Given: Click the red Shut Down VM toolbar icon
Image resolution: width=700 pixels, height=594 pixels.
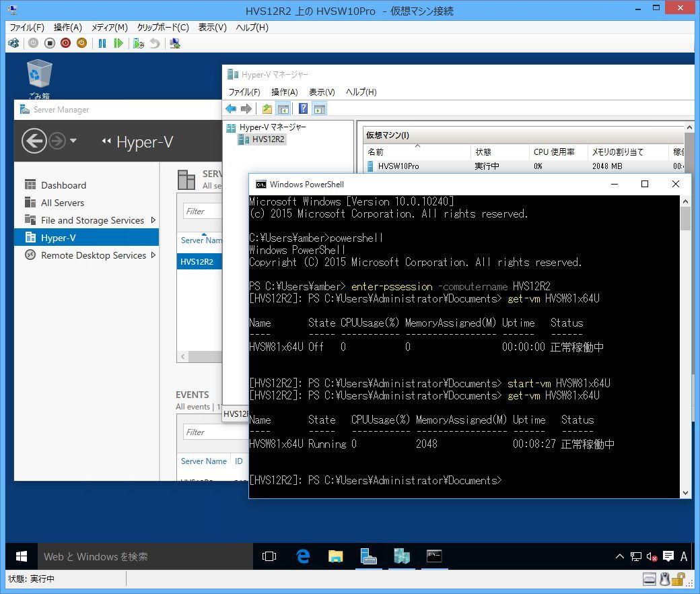Looking at the screenshot, I should click(x=66, y=43).
